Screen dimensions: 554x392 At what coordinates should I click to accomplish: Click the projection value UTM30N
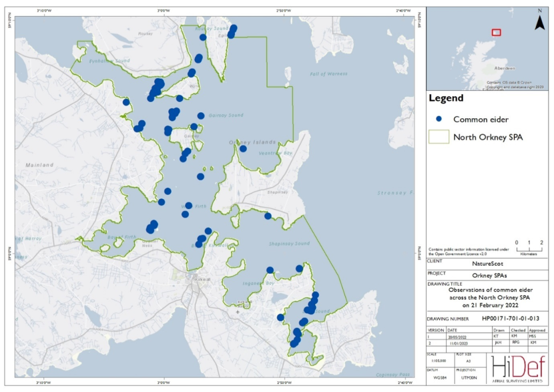click(469, 377)
